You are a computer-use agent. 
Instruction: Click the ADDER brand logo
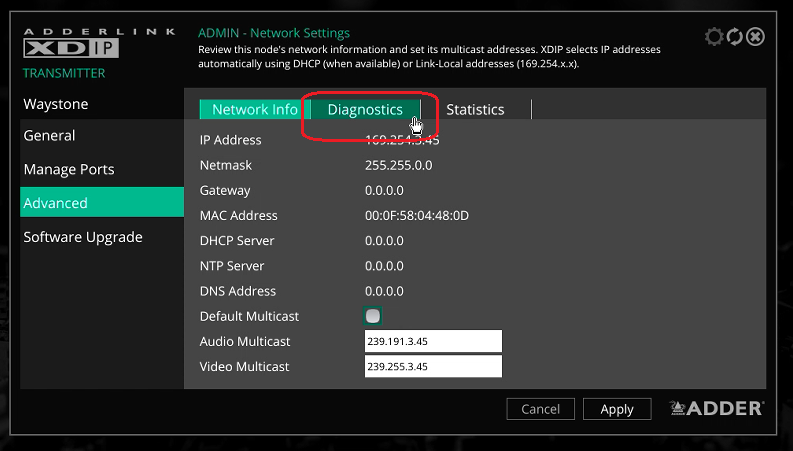click(717, 408)
